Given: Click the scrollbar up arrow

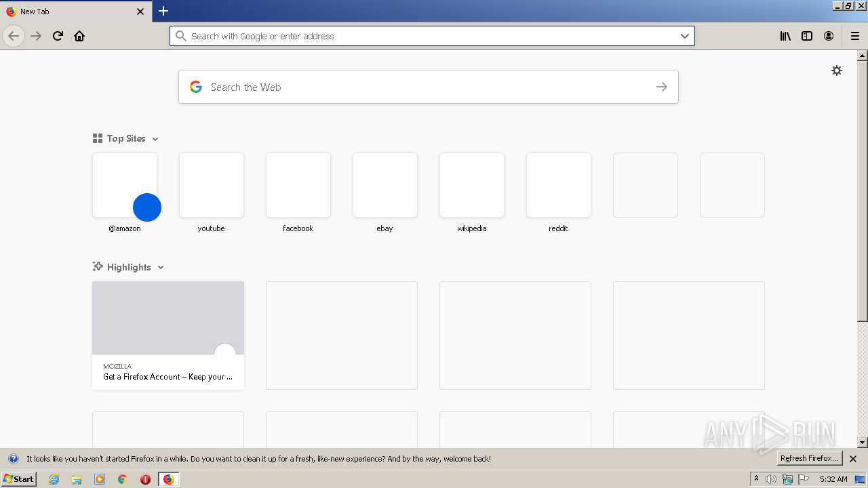Looking at the screenshot, I should pos(863,56).
